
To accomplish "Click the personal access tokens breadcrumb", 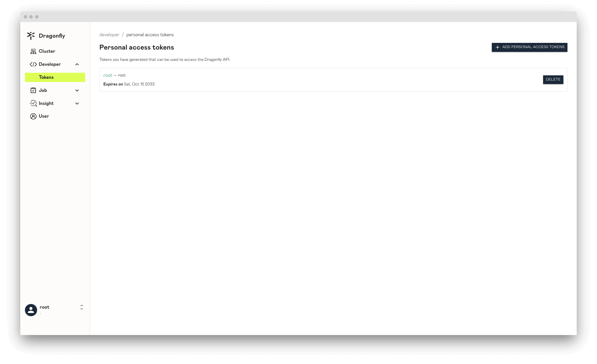I will [x=150, y=34].
